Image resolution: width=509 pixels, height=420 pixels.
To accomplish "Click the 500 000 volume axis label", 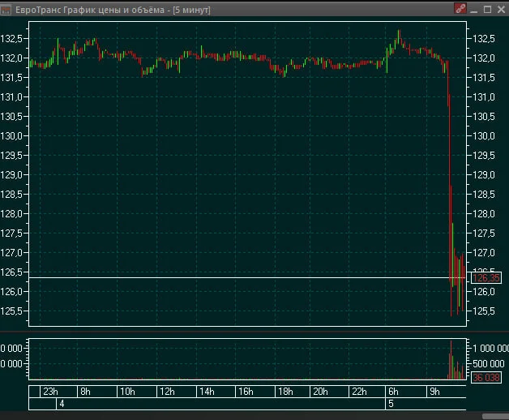I will point(489,363).
